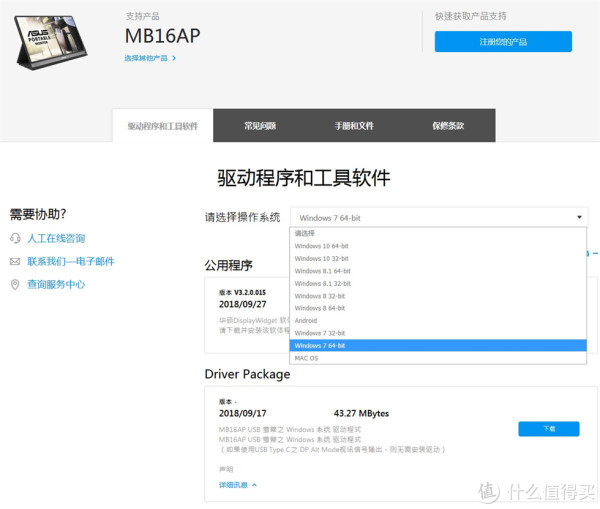The height and width of the screenshot is (509, 600).
Task: Switch to the 常见问题 tab
Action: pyautogui.click(x=260, y=126)
